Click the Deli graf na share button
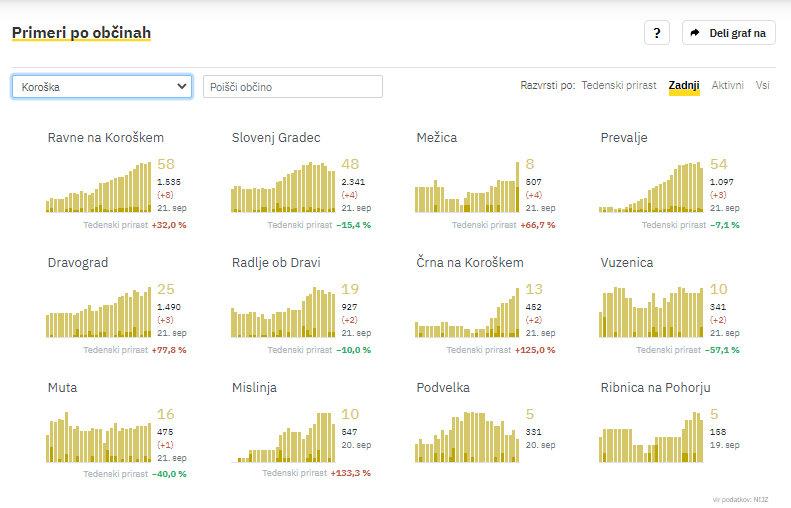The height and width of the screenshot is (508, 791). pos(729,33)
